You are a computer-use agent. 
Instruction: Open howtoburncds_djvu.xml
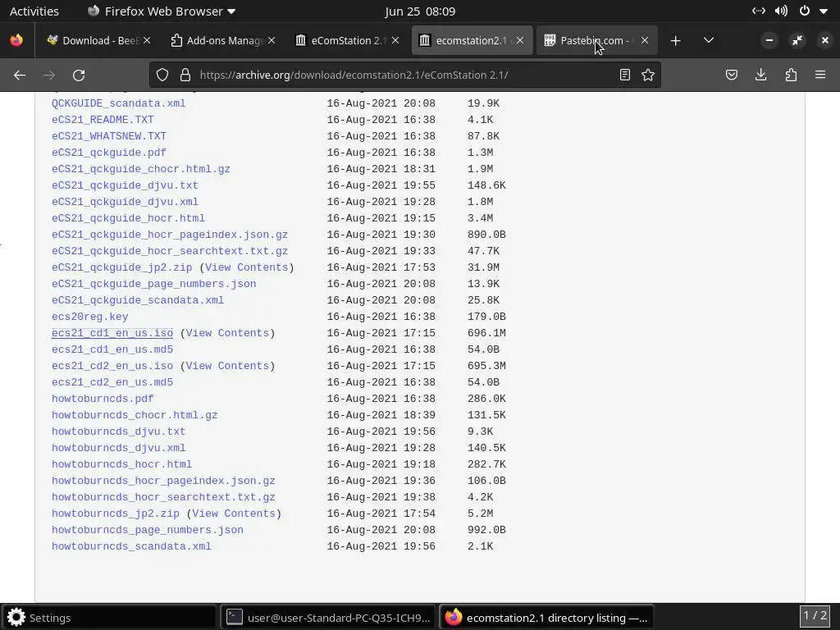click(x=119, y=448)
